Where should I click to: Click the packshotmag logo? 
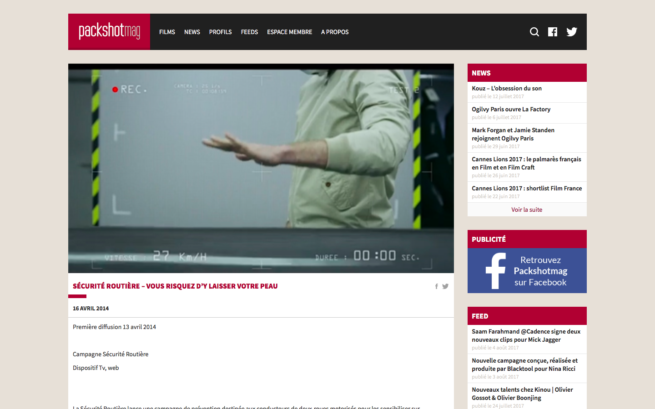pos(109,32)
